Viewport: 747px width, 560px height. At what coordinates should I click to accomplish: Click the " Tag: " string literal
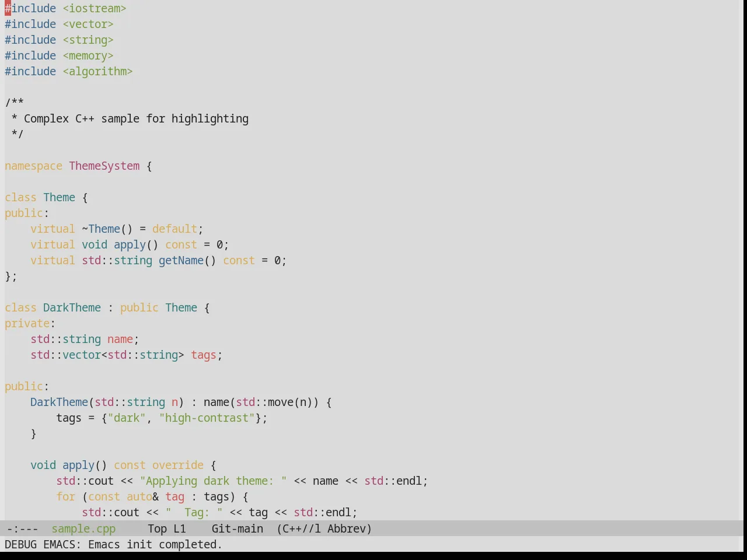[194, 512]
